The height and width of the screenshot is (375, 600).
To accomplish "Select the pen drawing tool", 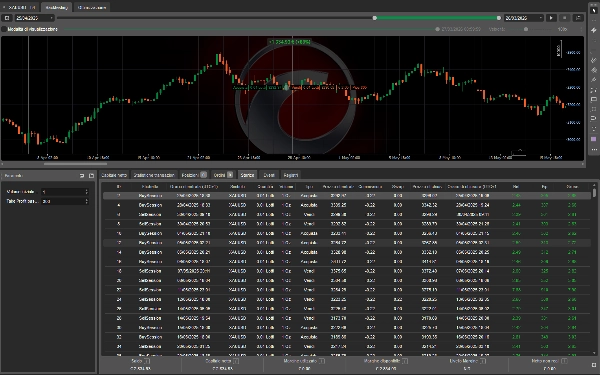I will pos(594,80).
